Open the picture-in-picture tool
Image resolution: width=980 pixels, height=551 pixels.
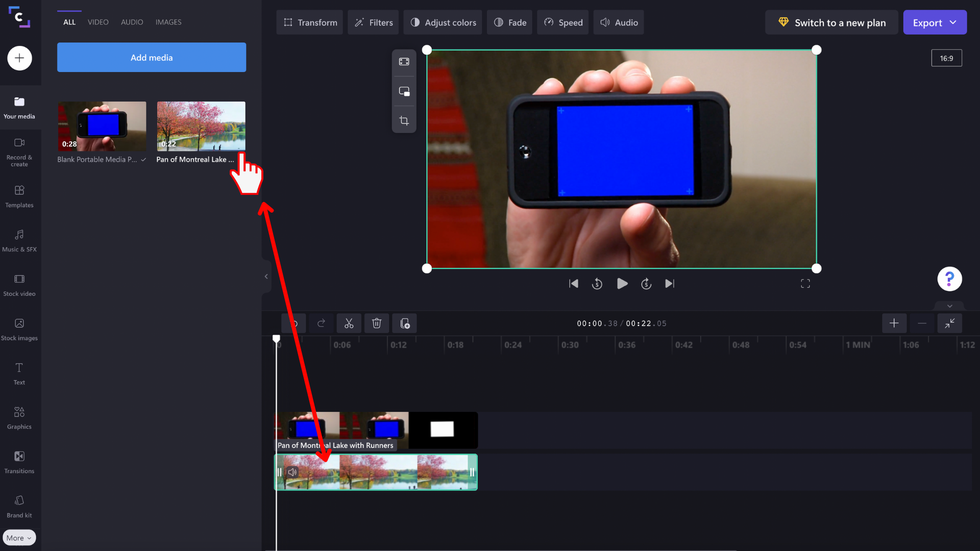click(404, 91)
